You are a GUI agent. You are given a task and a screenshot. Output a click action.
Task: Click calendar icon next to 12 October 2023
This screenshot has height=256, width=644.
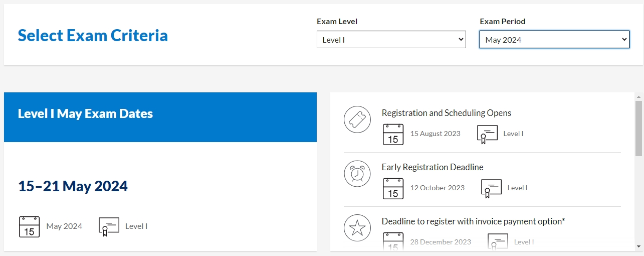pos(393,188)
